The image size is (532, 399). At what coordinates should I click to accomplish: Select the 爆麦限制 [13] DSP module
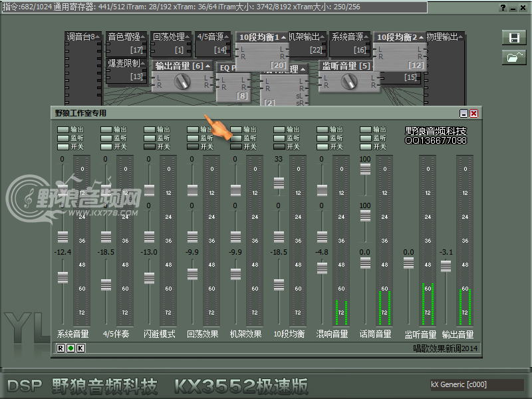tap(126, 71)
